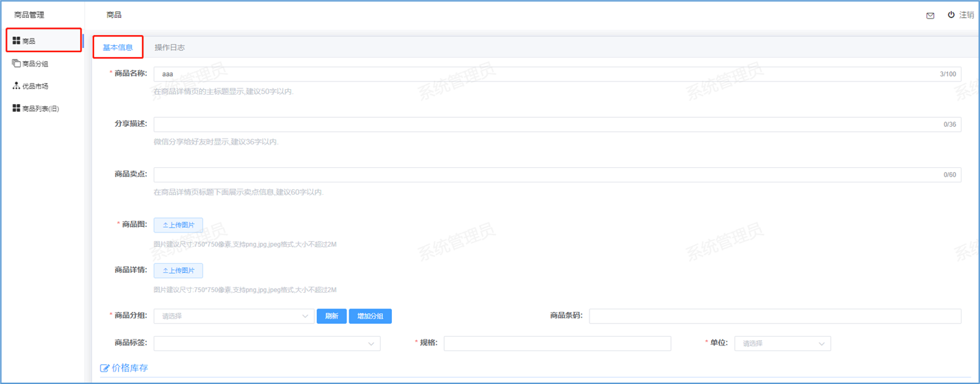Open the 商品 sidebar menu item
The image size is (980, 384).
coord(44,41)
